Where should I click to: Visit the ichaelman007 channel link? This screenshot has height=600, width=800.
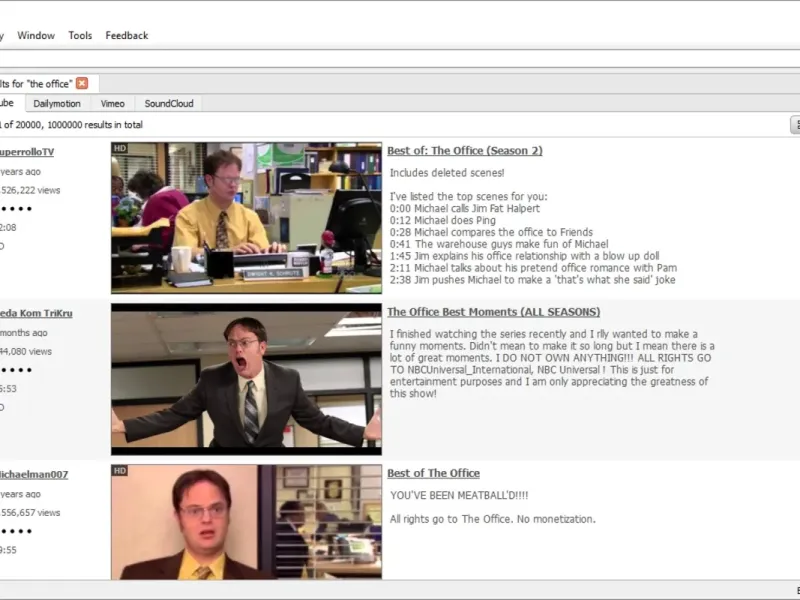click(34, 474)
